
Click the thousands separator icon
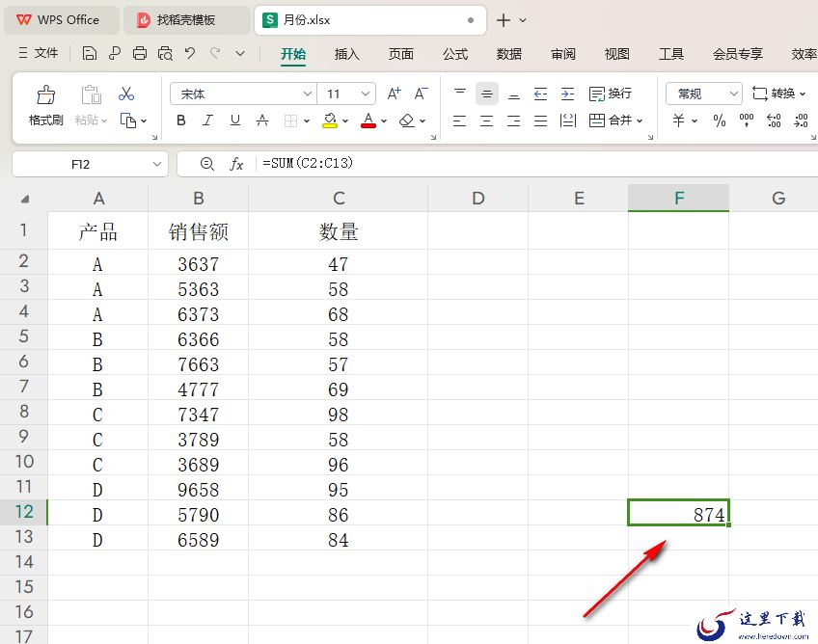click(x=747, y=121)
